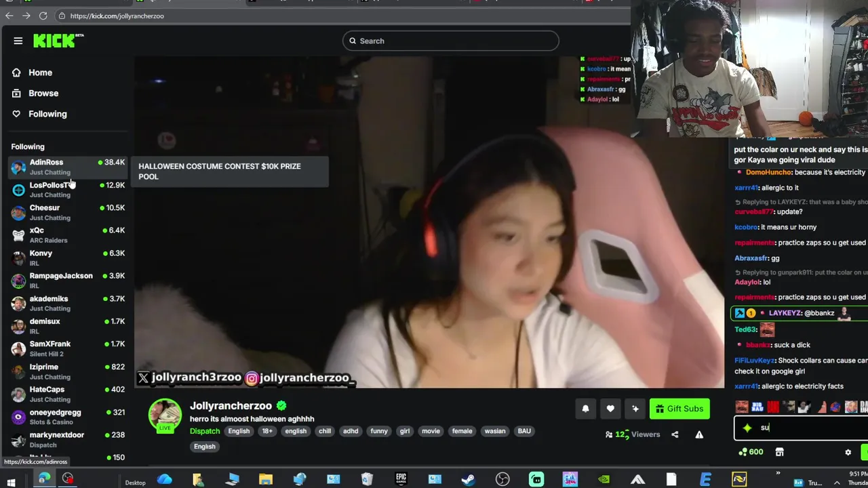Select akademiks avatar in Following list
The width and height of the screenshot is (868, 488).
[x=18, y=304]
